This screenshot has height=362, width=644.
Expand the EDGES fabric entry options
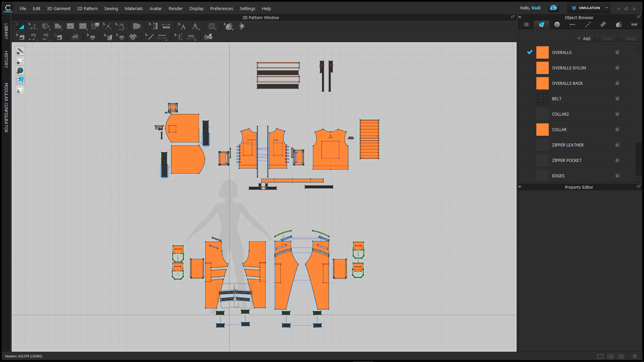[x=617, y=176]
